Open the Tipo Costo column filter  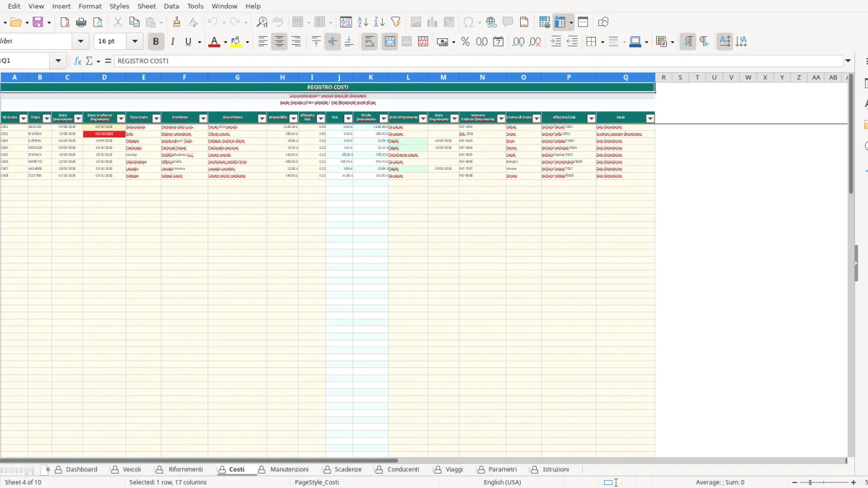click(x=156, y=118)
